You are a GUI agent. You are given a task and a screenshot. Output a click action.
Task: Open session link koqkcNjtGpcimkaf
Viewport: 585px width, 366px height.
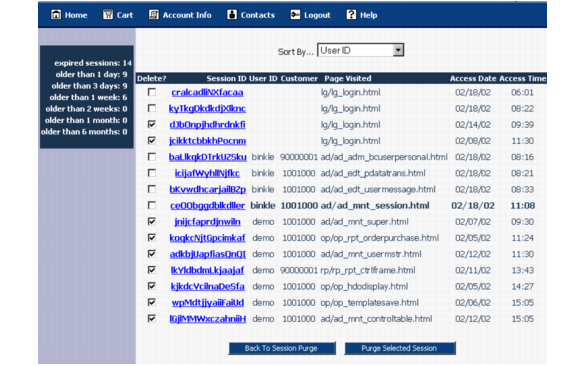click(x=207, y=238)
